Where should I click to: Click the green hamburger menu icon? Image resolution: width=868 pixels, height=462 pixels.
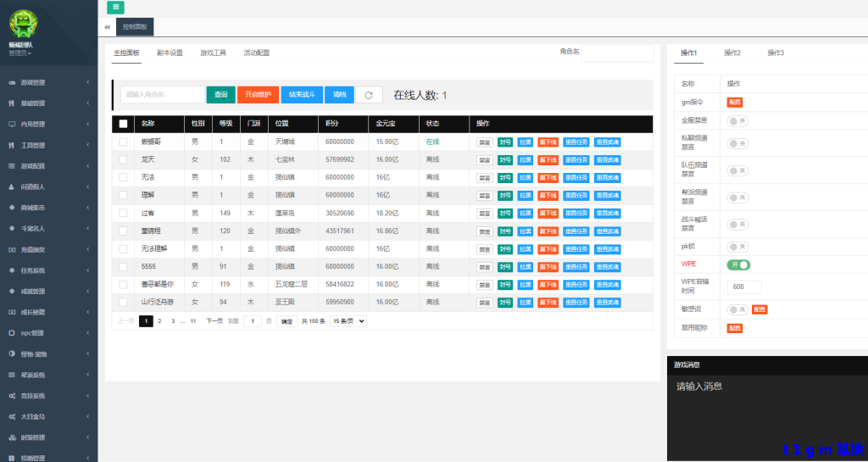pos(115,8)
